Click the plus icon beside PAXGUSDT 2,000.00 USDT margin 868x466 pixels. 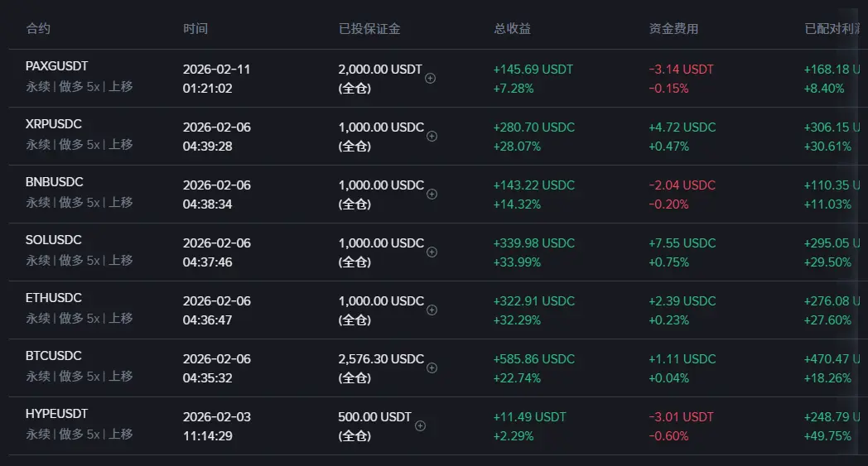pos(431,79)
